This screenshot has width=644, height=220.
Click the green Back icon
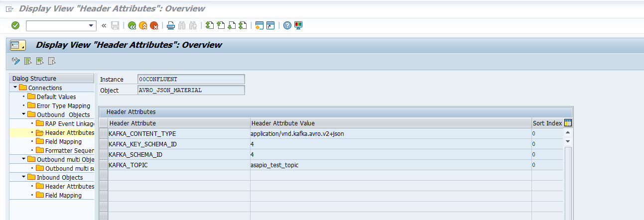pyautogui.click(x=132, y=25)
